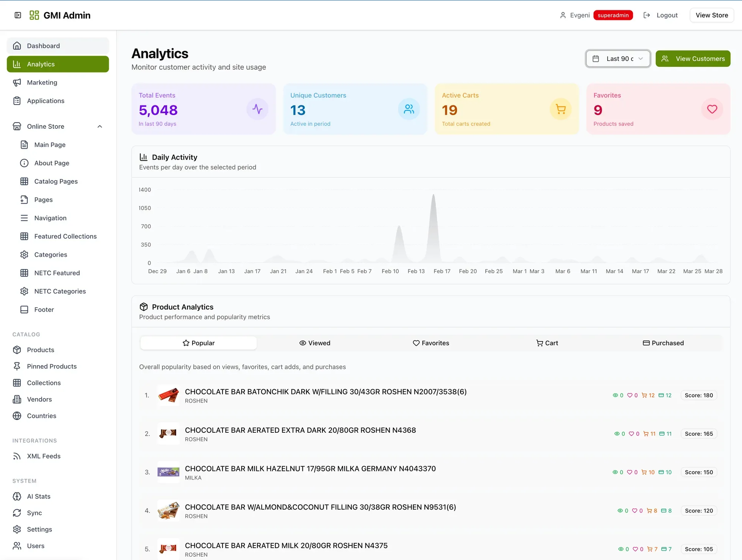Click the Vendors building icon

(x=17, y=399)
